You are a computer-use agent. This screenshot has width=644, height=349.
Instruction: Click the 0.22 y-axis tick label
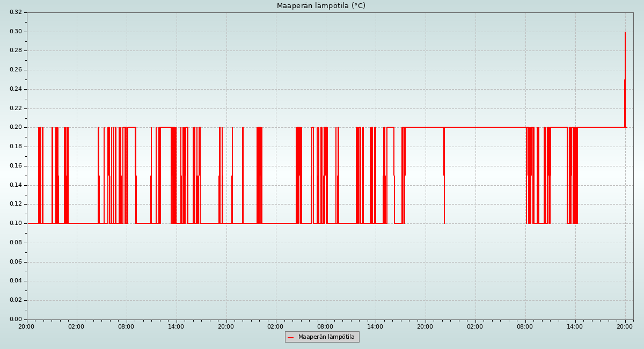[x=16, y=108]
